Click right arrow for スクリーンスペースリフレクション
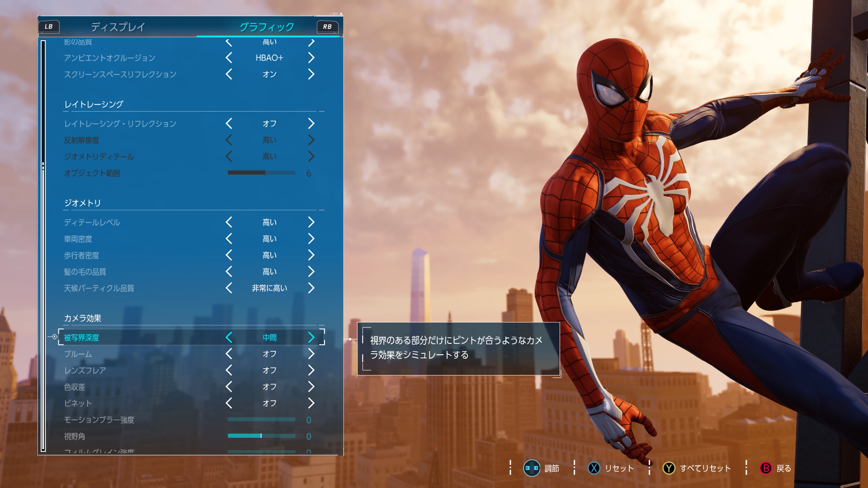 click(311, 74)
